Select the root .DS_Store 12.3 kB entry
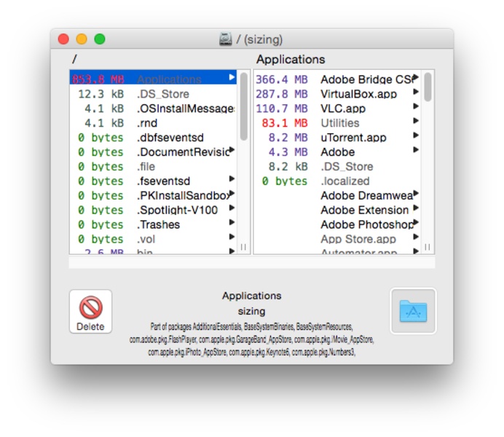Viewport: 504px width, 437px height. (x=153, y=94)
